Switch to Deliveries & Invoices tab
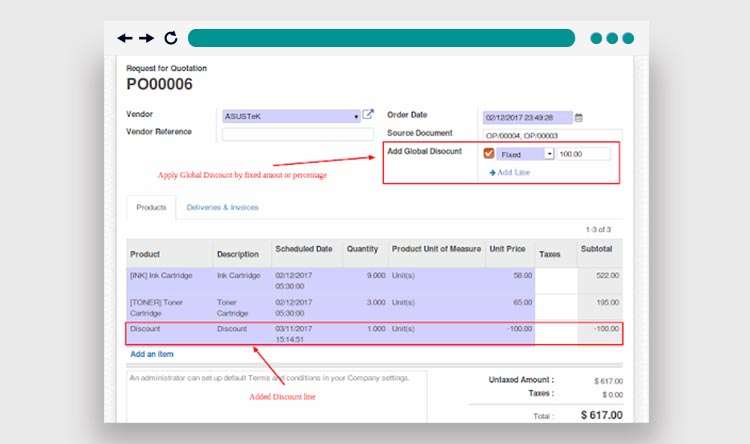 pyautogui.click(x=222, y=207)
